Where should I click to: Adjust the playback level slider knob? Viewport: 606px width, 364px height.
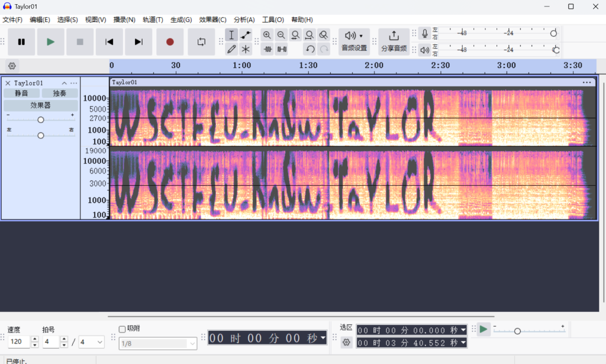click(x=556, y=50)
